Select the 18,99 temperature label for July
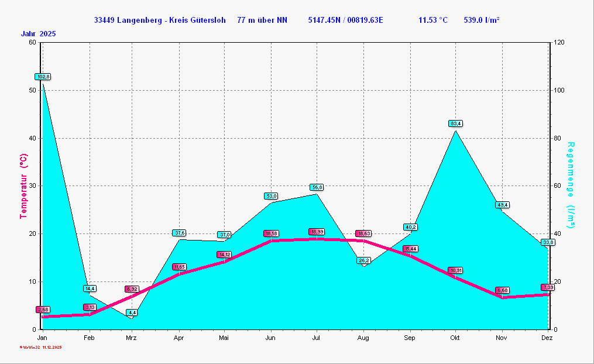The width and height of the screenshot is (594, 364). 317,232
